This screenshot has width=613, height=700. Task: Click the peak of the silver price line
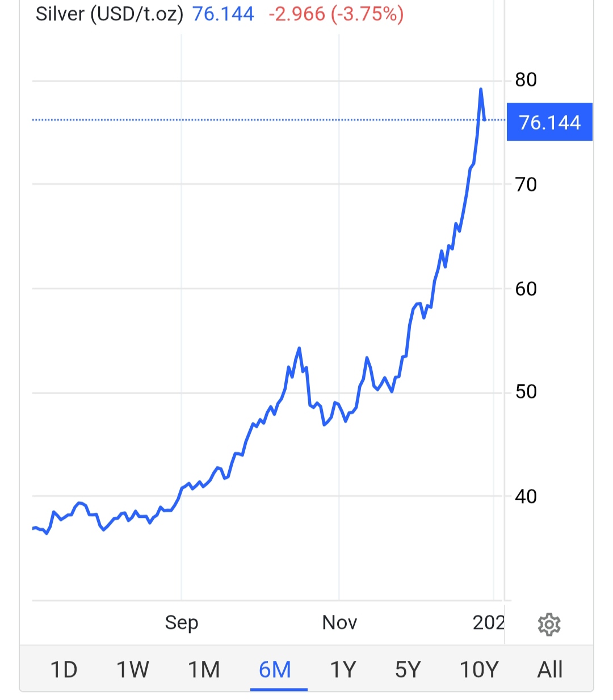(x=481, y=90)
